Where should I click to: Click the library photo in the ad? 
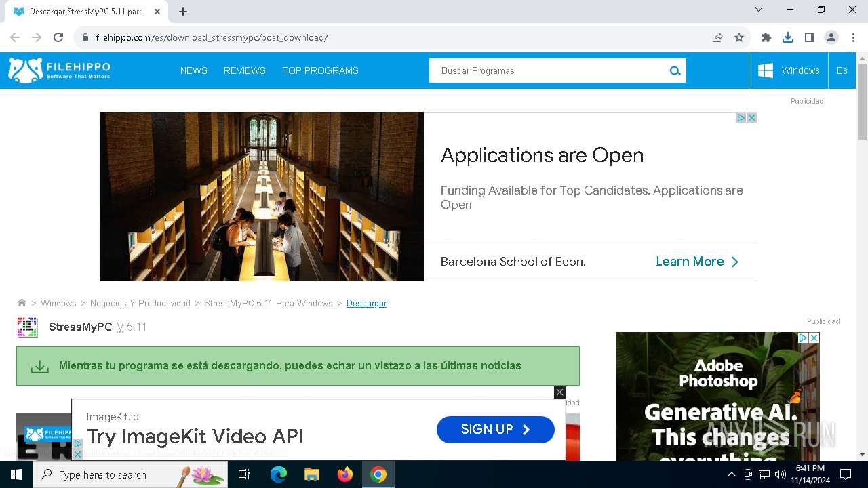click(262, 197)
